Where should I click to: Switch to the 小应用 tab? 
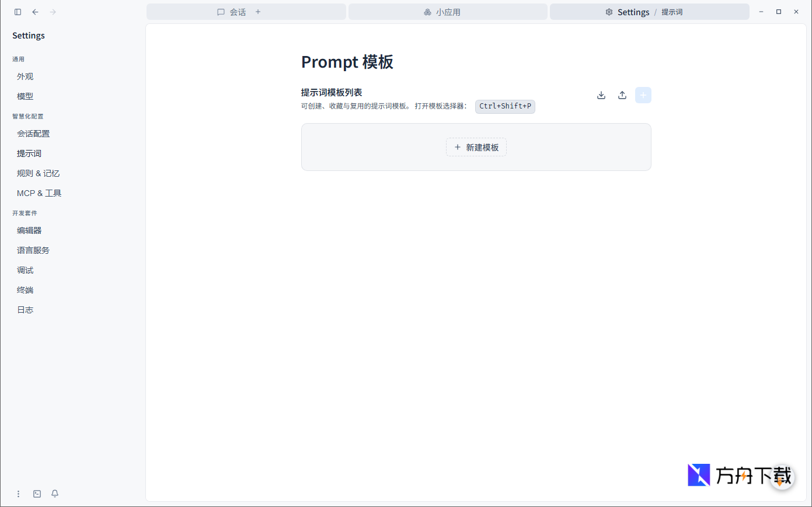click(448, 12)
